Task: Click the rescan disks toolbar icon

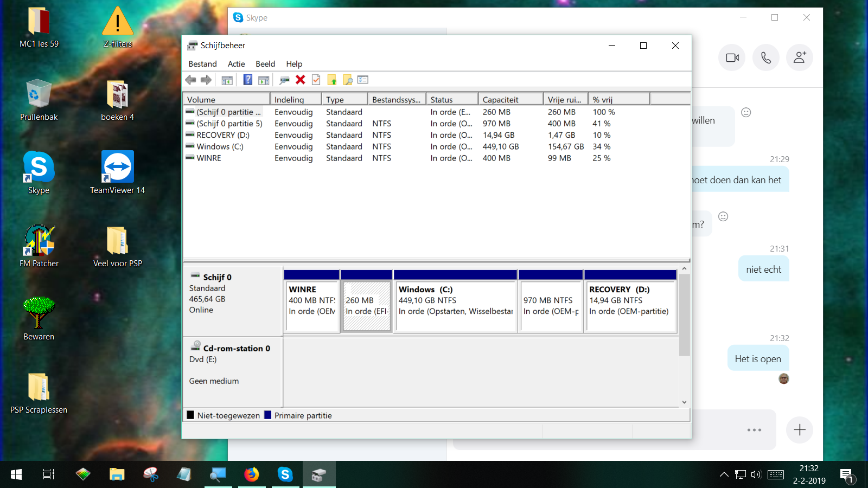Action: click(x=284, y=80)
